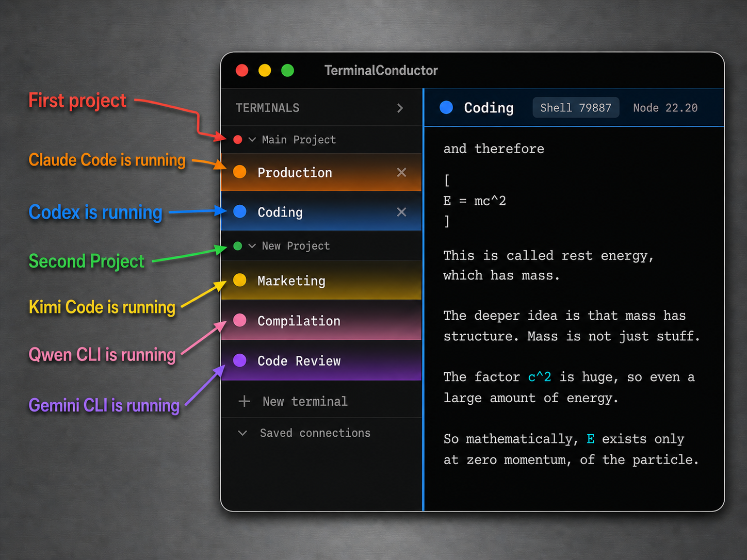The image size is (747, 560).
Task: Expand the Saved connections section chevron
Action: point(242,433)
